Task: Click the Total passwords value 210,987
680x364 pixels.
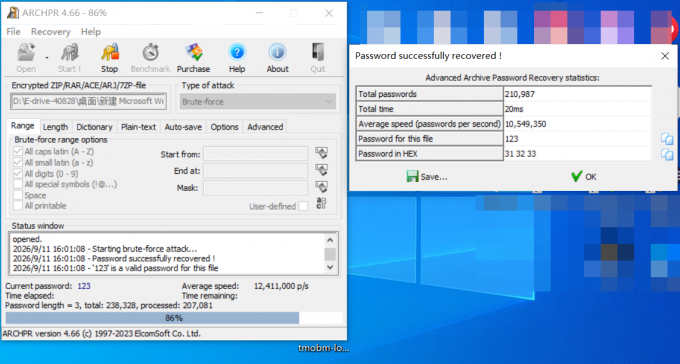Action: (520, 94)
